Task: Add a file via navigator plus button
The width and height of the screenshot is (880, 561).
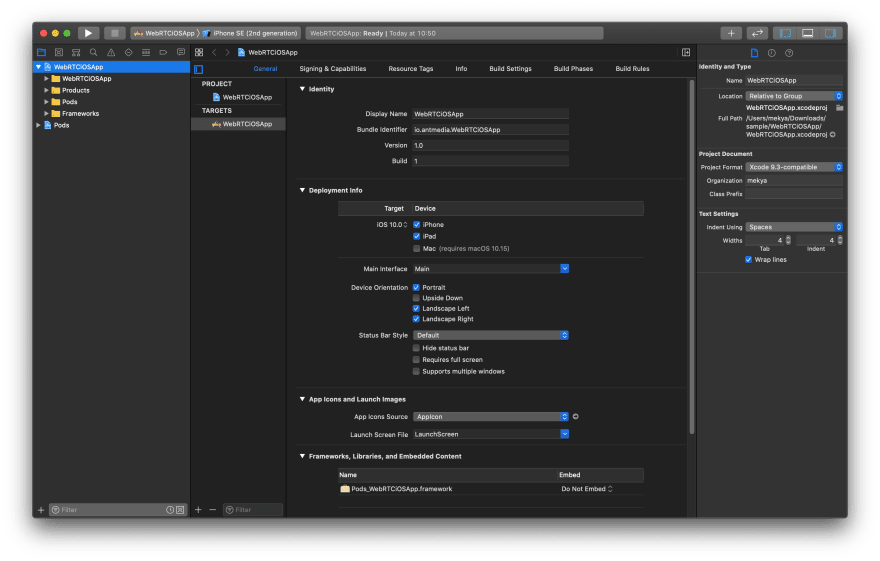Action: [x=41, y=510]
